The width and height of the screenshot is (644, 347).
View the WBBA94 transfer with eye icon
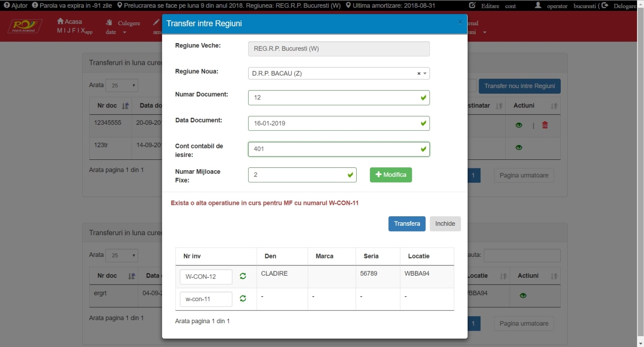pyautogui.click(x=523, y=296)
